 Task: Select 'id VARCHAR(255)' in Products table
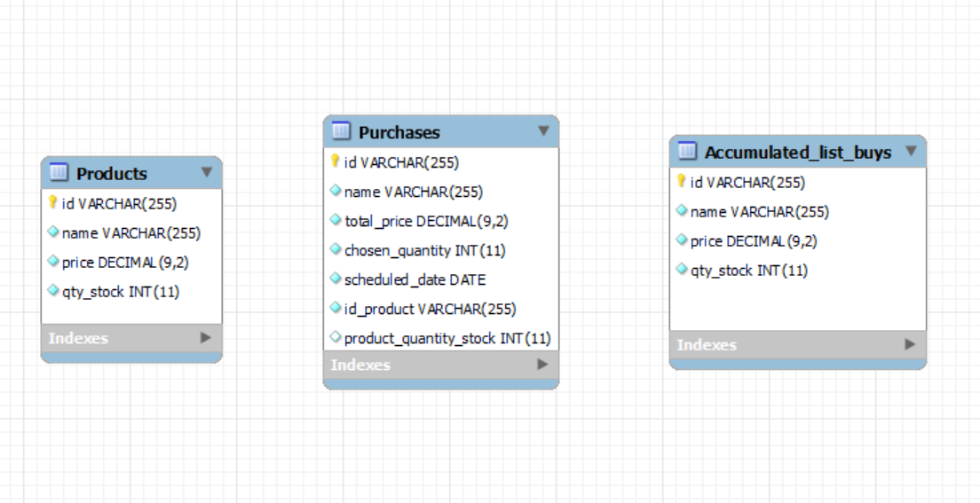tap(119, 204)
